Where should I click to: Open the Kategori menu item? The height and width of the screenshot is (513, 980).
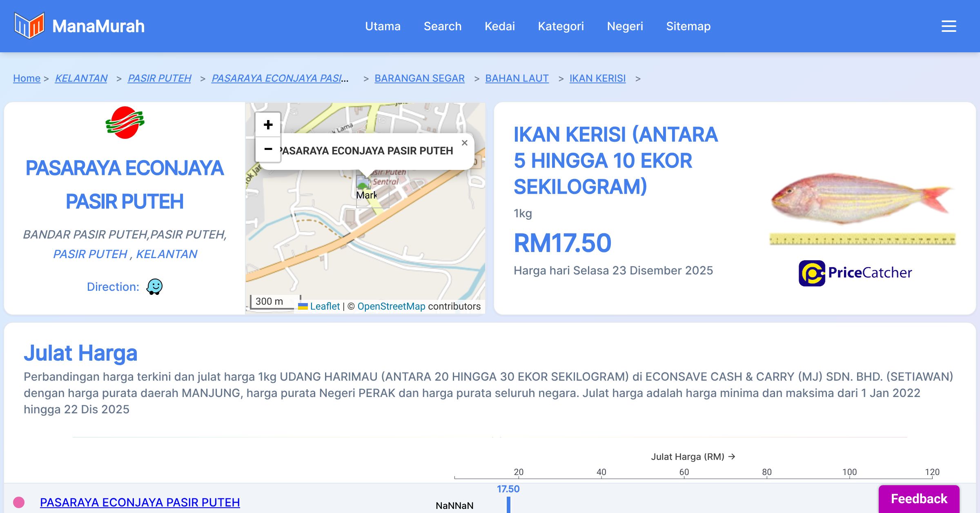click(561, 26)
